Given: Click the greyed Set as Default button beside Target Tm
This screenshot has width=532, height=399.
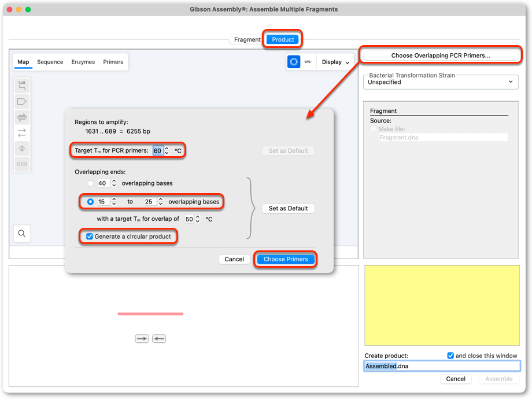Looking at the screenshot, I should [288, 151].
